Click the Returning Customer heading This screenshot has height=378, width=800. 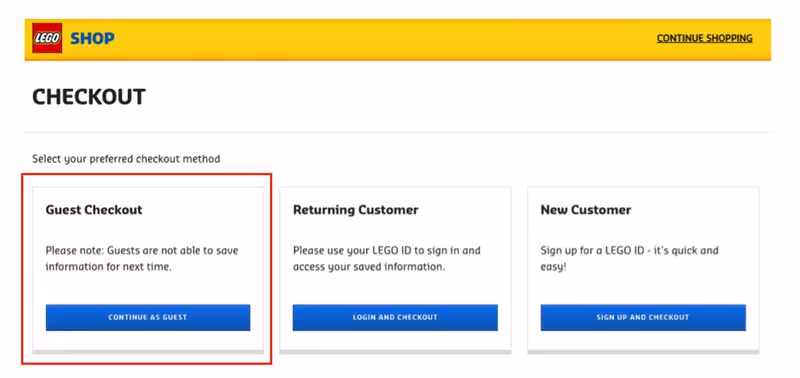[356, 210]
